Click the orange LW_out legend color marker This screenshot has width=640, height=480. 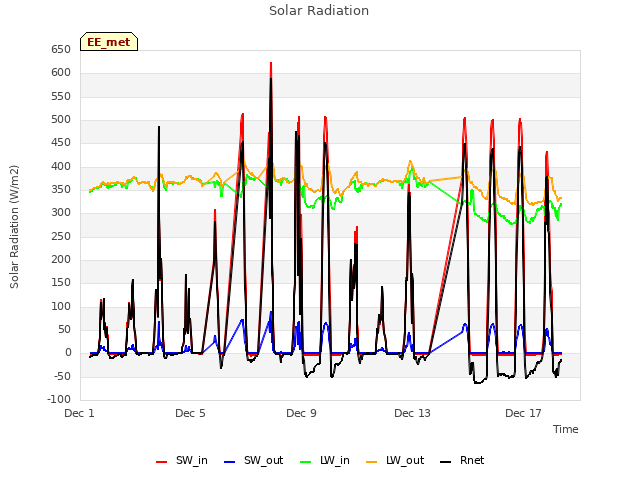(372, 462)
